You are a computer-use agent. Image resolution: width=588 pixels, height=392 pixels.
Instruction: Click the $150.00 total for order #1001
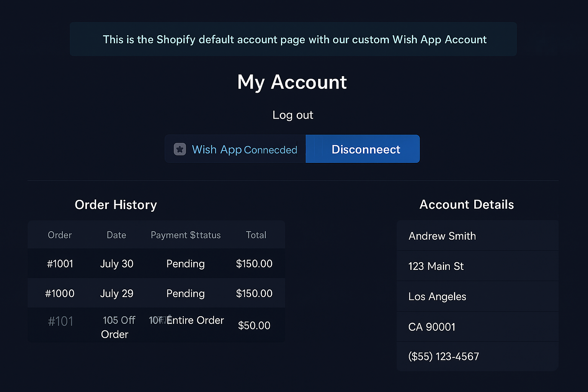pos(254,264)
